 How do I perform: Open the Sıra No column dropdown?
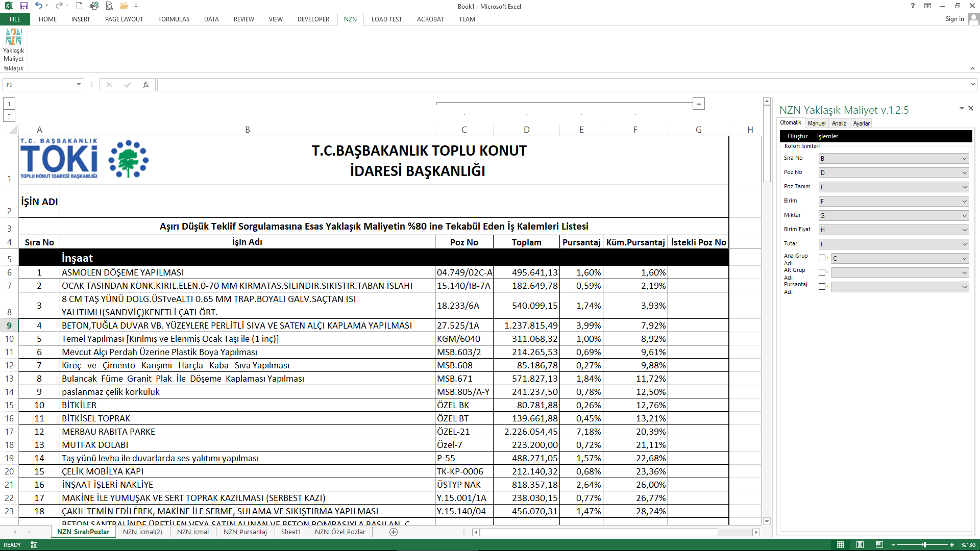964,159
